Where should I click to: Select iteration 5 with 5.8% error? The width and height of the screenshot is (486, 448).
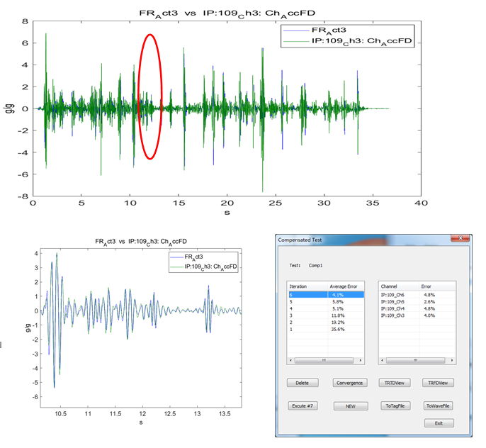(x=324, y=301)
